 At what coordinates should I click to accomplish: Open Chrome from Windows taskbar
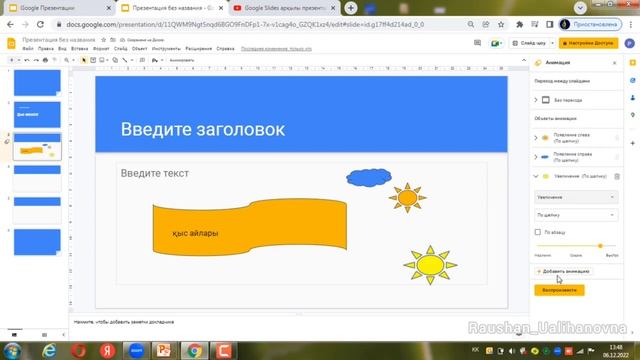coord(195,351)
